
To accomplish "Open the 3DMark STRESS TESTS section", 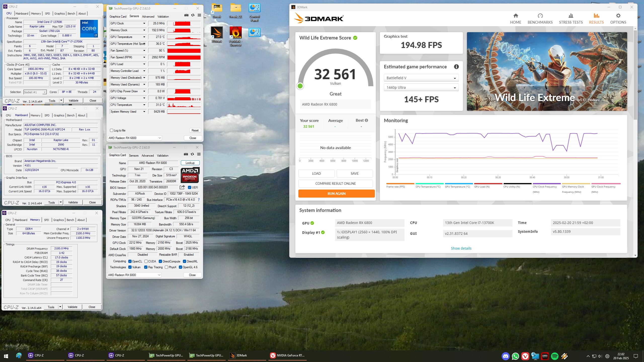I will 571,19.
